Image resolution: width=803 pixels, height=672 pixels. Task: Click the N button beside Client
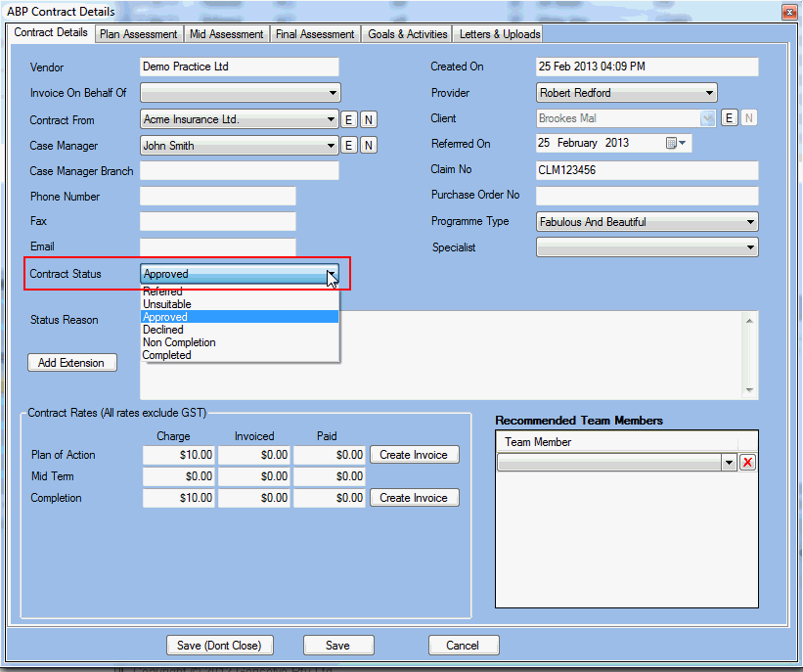point(748,118)
